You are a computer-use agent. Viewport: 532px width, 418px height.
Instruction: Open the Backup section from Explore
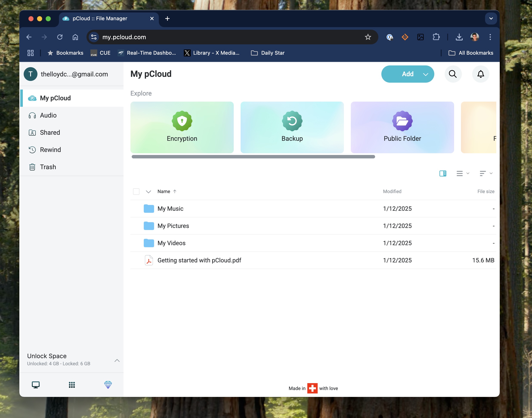[292, 127]
